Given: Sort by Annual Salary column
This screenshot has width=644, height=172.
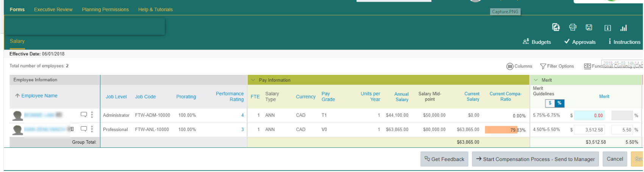Looking at the screenshot, I should coord(402,97).
